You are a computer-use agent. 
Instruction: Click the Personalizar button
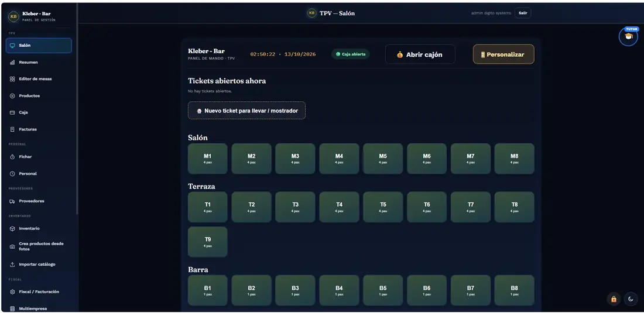[503, 54]
